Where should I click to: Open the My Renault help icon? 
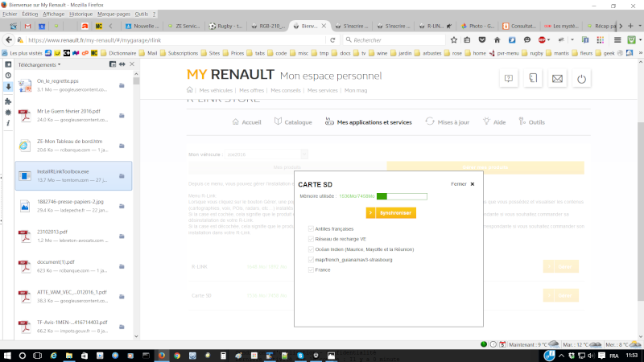(509, 78)
